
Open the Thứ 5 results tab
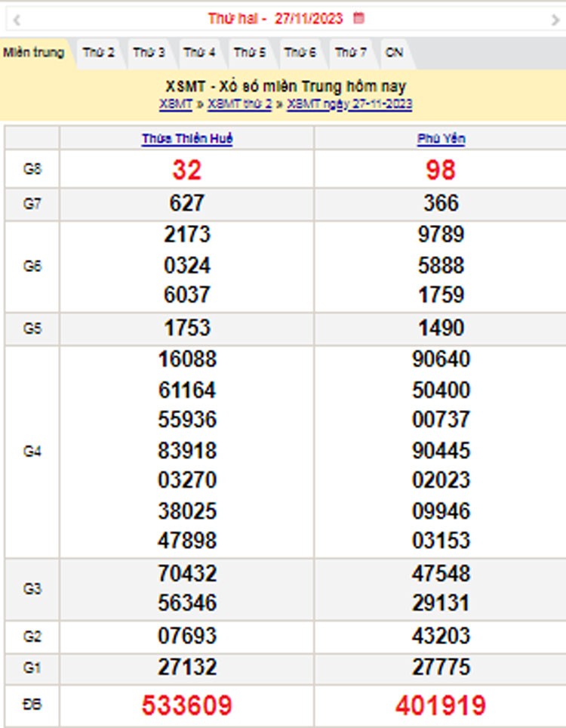(250, 53)
